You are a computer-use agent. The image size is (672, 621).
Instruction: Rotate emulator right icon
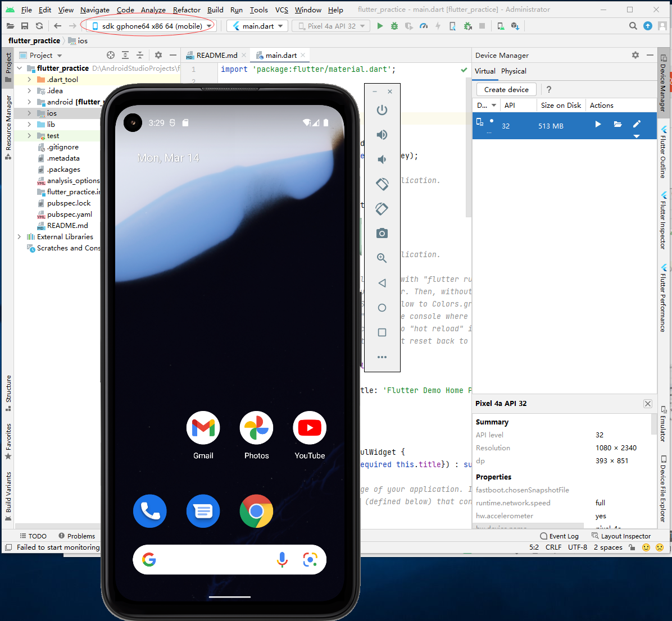382,209
